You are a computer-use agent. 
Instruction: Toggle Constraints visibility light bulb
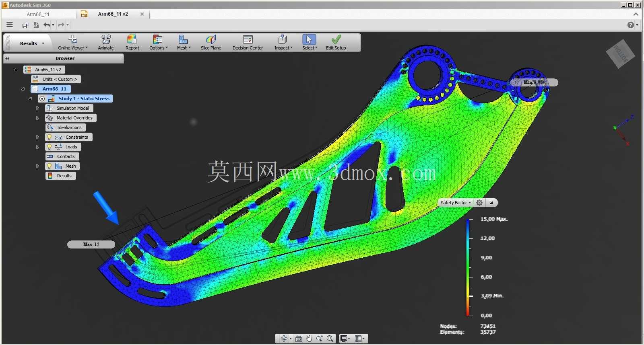pyautogui.click(x=49, y=137)
